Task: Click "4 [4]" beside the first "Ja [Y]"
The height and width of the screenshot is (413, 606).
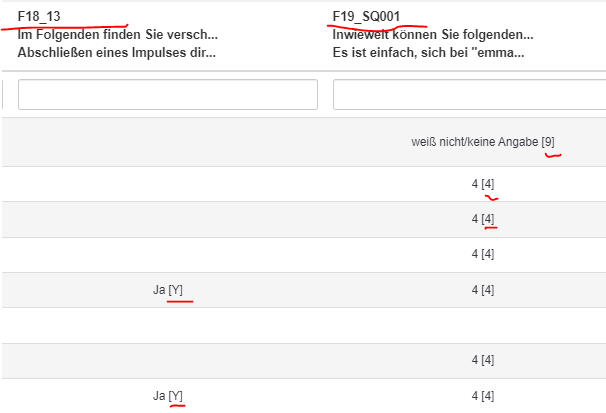Action: 482,290
